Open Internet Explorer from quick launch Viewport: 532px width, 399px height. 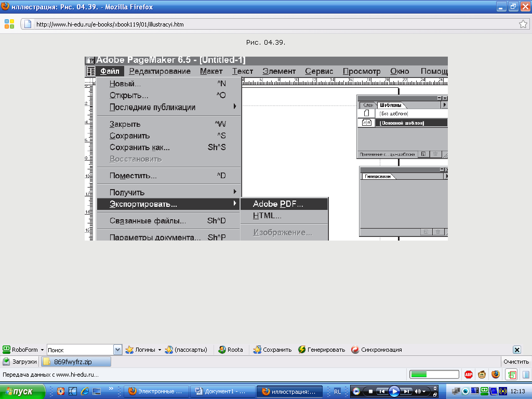pyautogui.click(x=85, y=391)
